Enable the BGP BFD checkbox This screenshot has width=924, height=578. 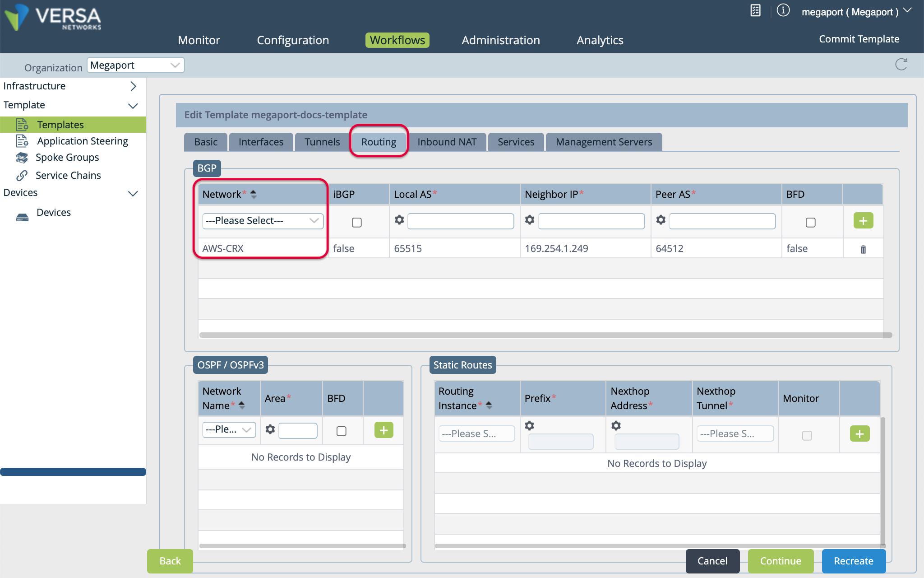coord(810,222)
